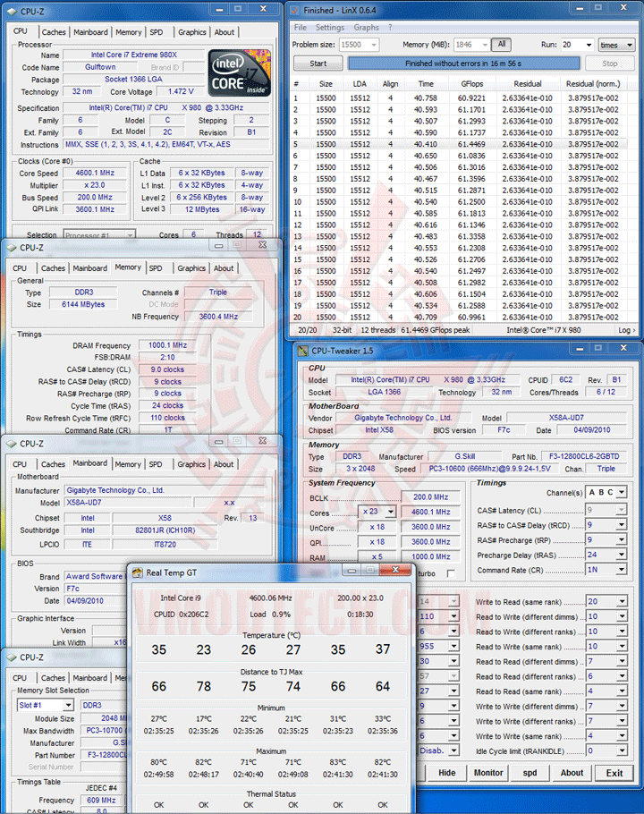
Task: Click the QPI 3600.0 MHz field in CPU-Tweaker
Action: pos(430,541)
